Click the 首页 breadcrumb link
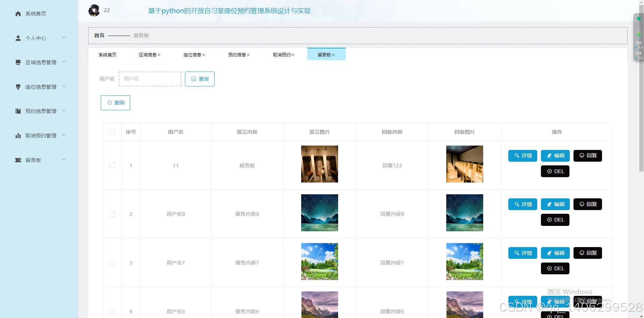This screenshot has width=644, height=318. 99,35
